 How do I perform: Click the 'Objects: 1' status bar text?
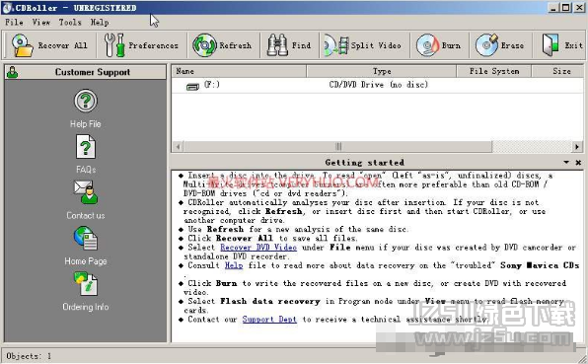[x=29, y=356]
